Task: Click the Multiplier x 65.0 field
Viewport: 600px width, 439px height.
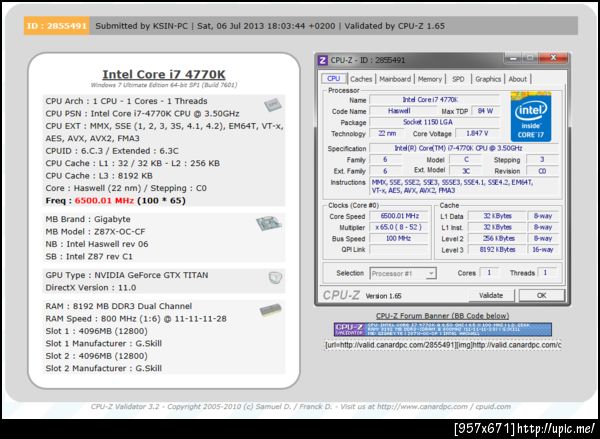Action: click(399, 227)
